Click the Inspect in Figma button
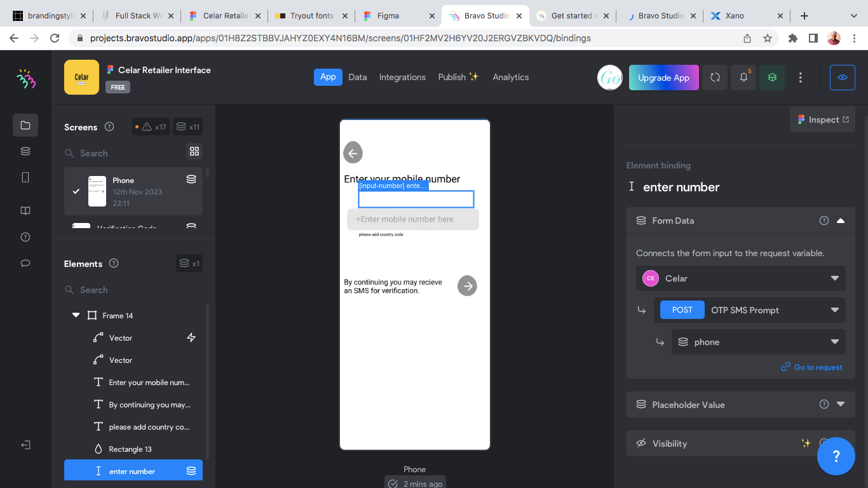868x488 pixels. tap(822, 119)
